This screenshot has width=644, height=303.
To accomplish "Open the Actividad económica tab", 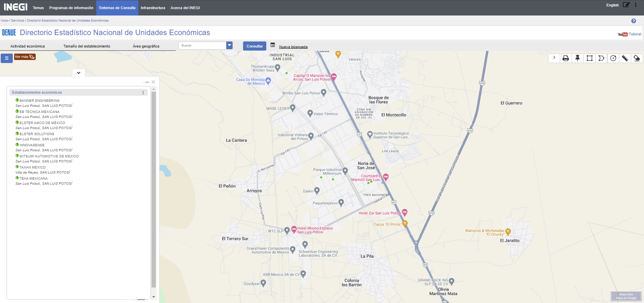I will pos(28,46).
